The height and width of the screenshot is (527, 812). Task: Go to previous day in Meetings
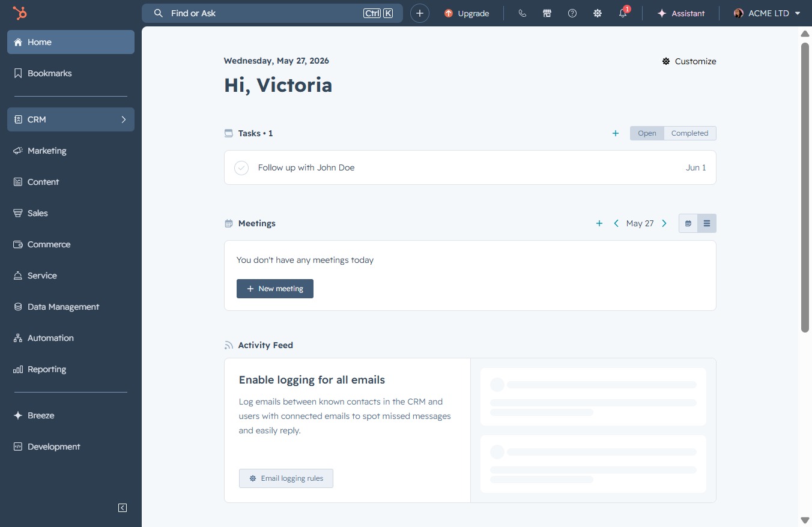(616, 223)
